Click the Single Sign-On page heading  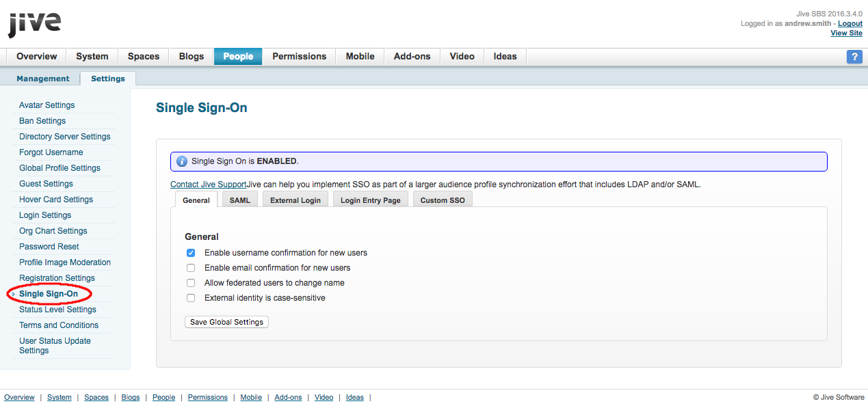202,107
